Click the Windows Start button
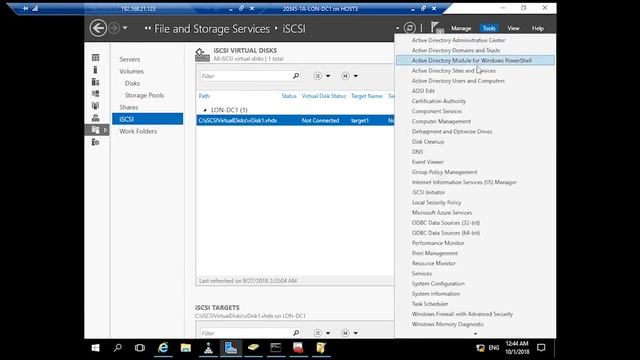This screenshot has height=360, width=640. (x=96, y=348)
